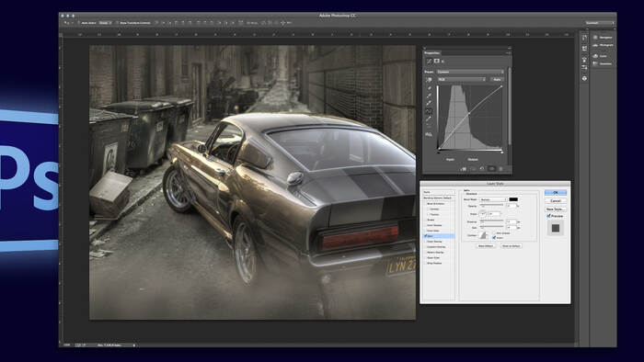Viewport: 644px width, 362px height.
Task: Open the Curves Preset dropdown
Action: click(471, 72)
